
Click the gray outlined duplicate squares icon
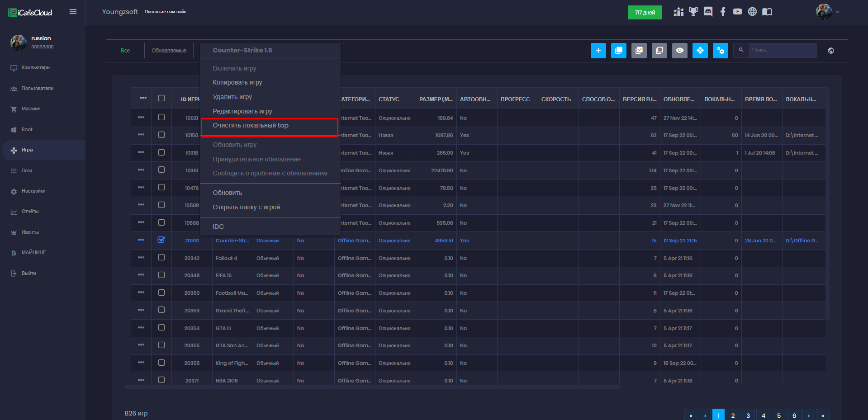[659, 51]
